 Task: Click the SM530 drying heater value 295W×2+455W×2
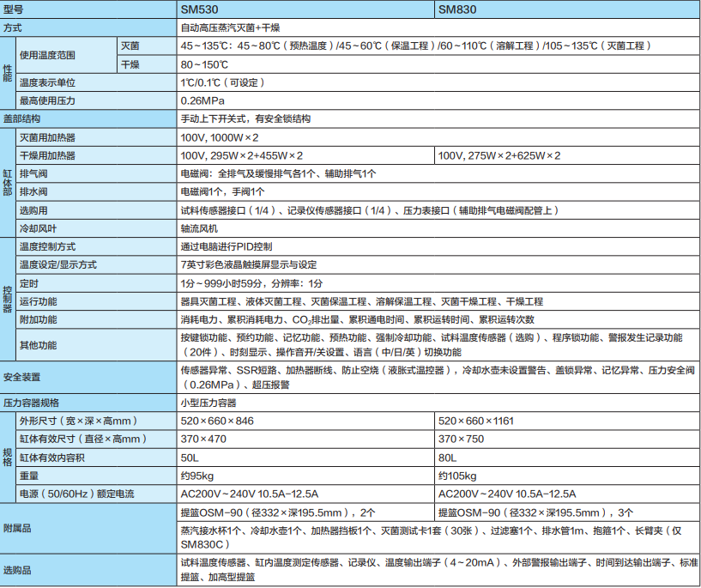pyautogui.click(x=242, y=155)
